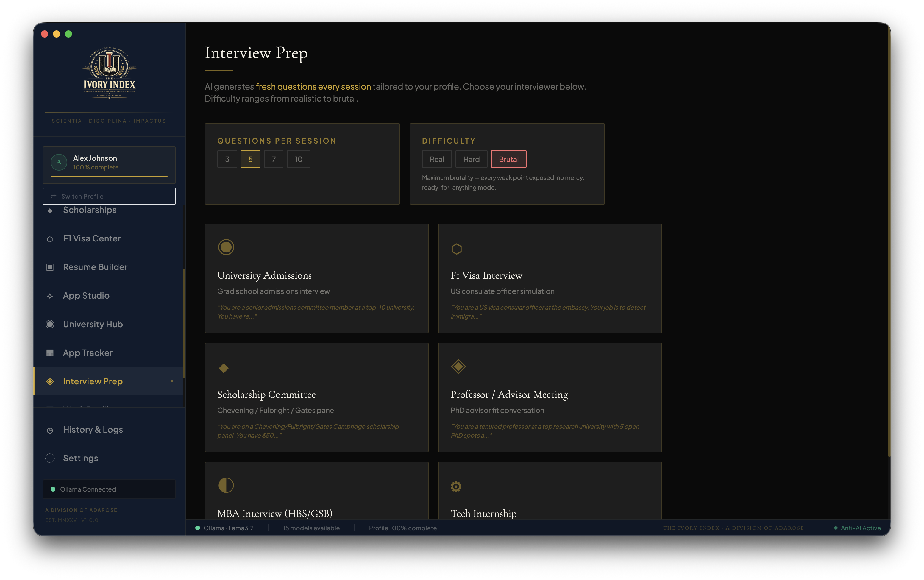This screenshot has height=580, width=924.
Task: Choose Scholarship Committee interviewer
Action: click(x=316, y=397)
